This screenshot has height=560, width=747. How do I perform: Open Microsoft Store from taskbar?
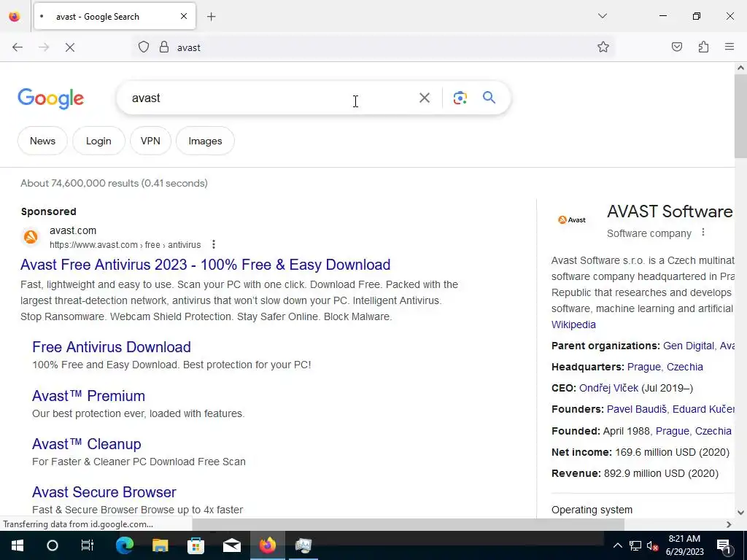click(x=196, y=545)
